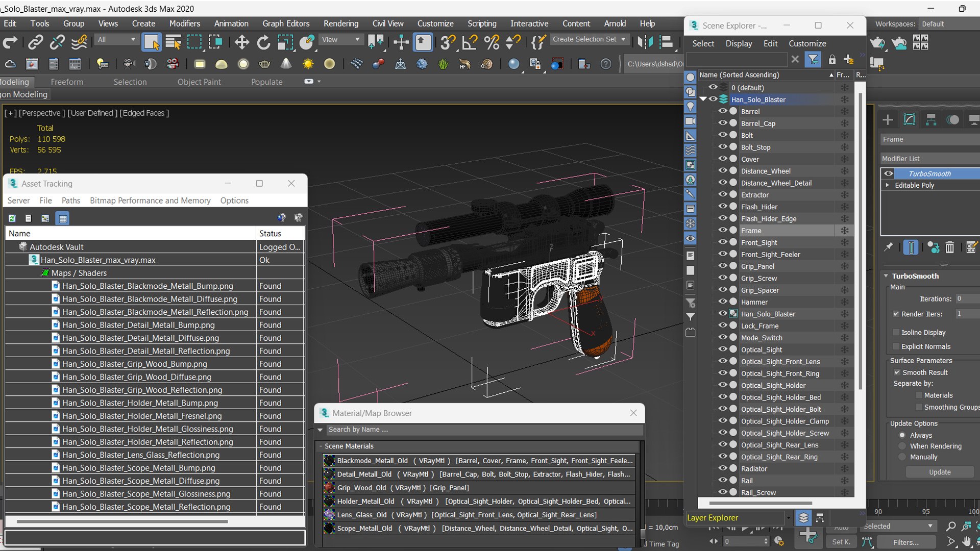Image resolution: width=980 pixels, height=551 pixels.
Task: Click the sun light icon in toolbar
Action: pos(308,64)
